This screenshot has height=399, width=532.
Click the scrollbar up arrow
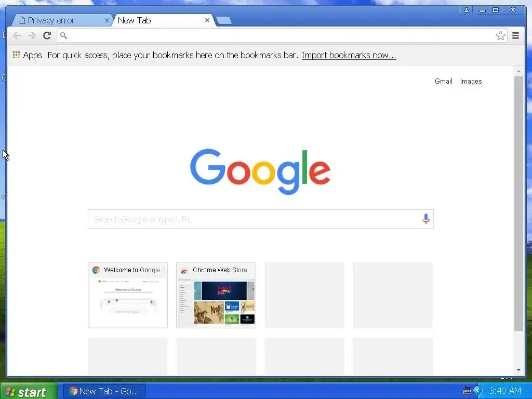coord(518,71)
